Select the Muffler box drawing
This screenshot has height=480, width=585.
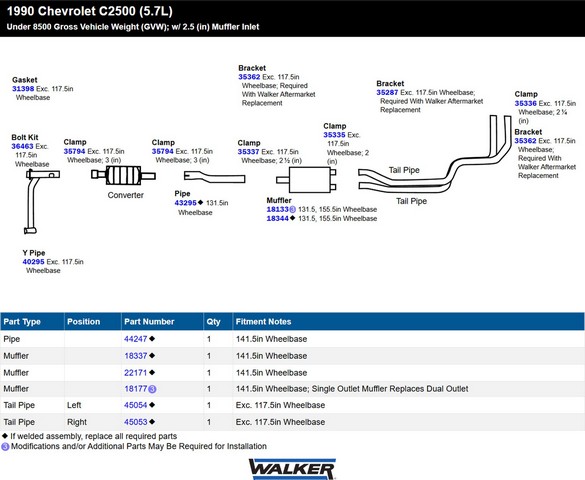[x=307, y=180]
